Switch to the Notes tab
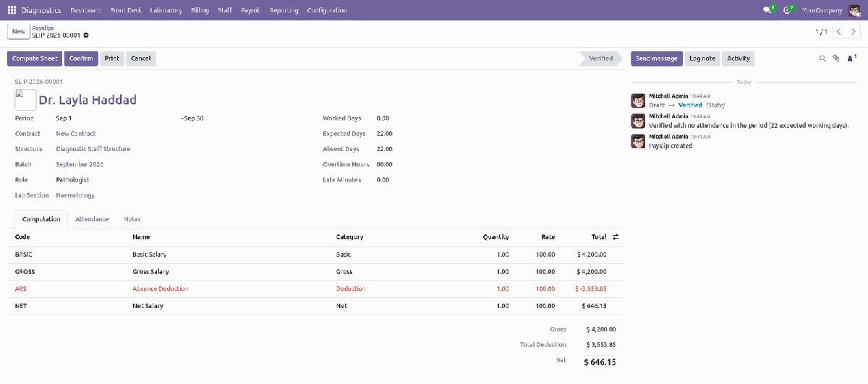 pyautogui.click(x=132, y=219)
